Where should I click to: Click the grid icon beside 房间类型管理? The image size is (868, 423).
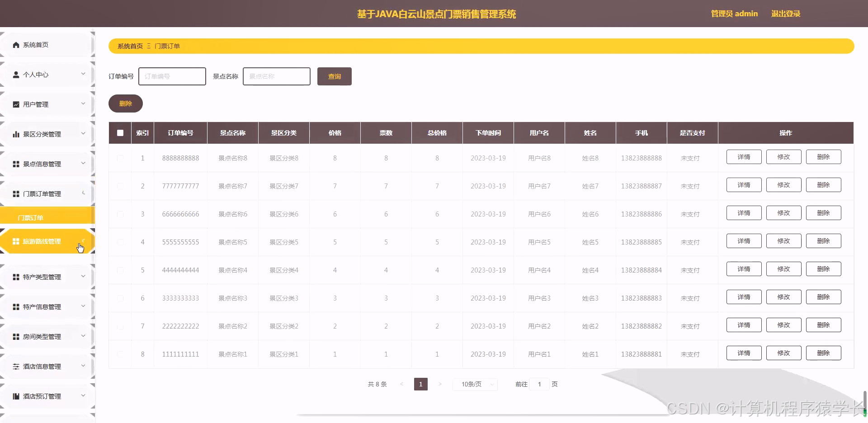point(16,337)
